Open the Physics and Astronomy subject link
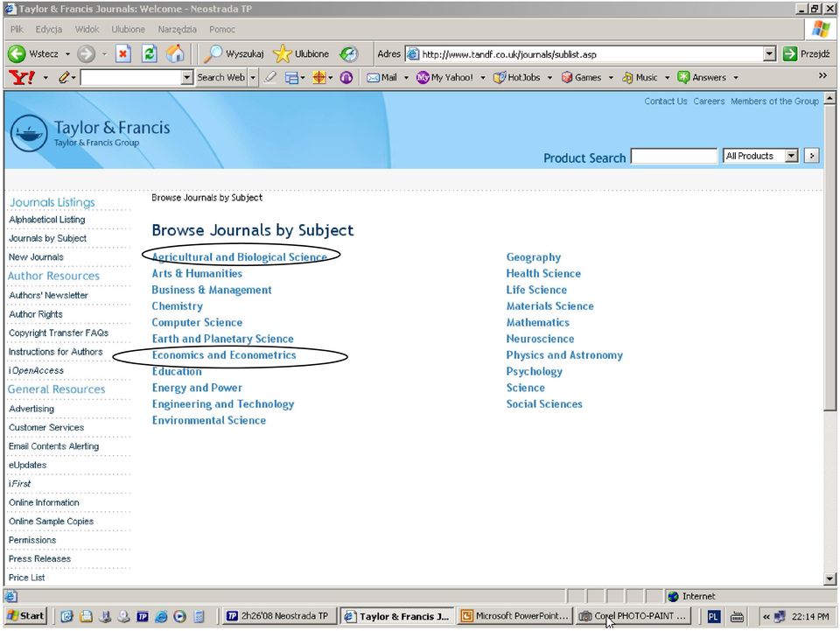Screen dimensions: 840x631 coord(564,355)
